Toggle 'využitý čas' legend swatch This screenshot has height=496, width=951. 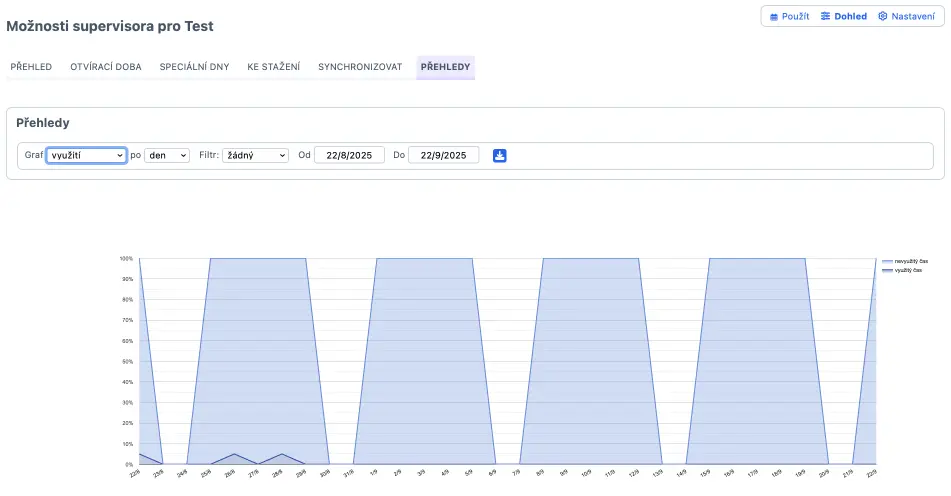click(x=887, y=271)
